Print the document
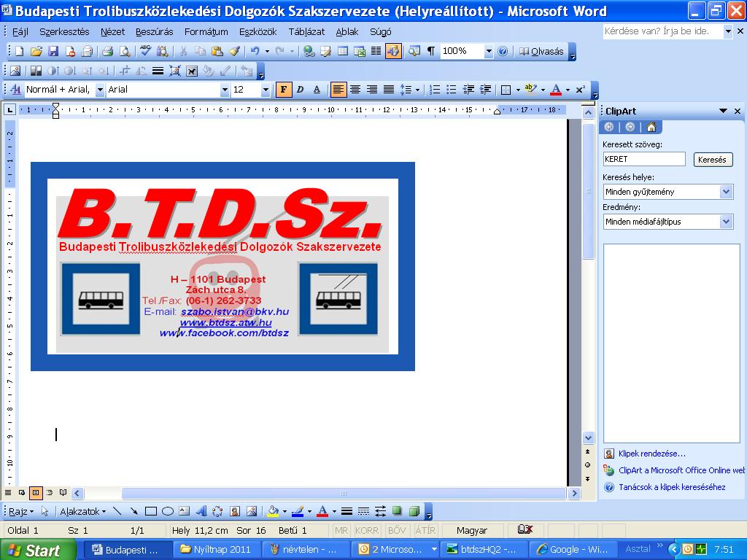Screen dimensions: 747x560 (x=108, y=51)
